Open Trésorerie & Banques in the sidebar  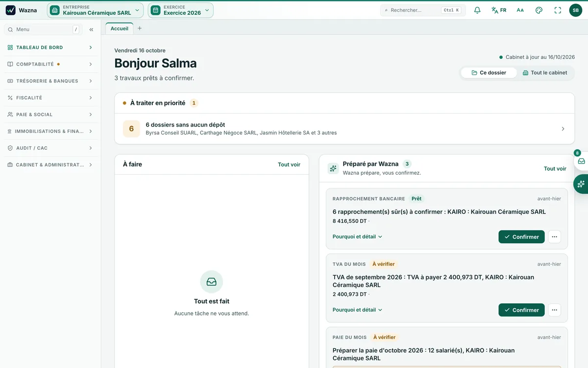[50, 81]
